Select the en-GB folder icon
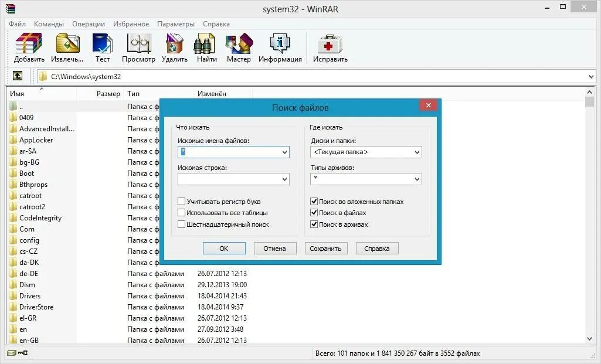The width and height of the screenshot is (601, 364). 13,340
